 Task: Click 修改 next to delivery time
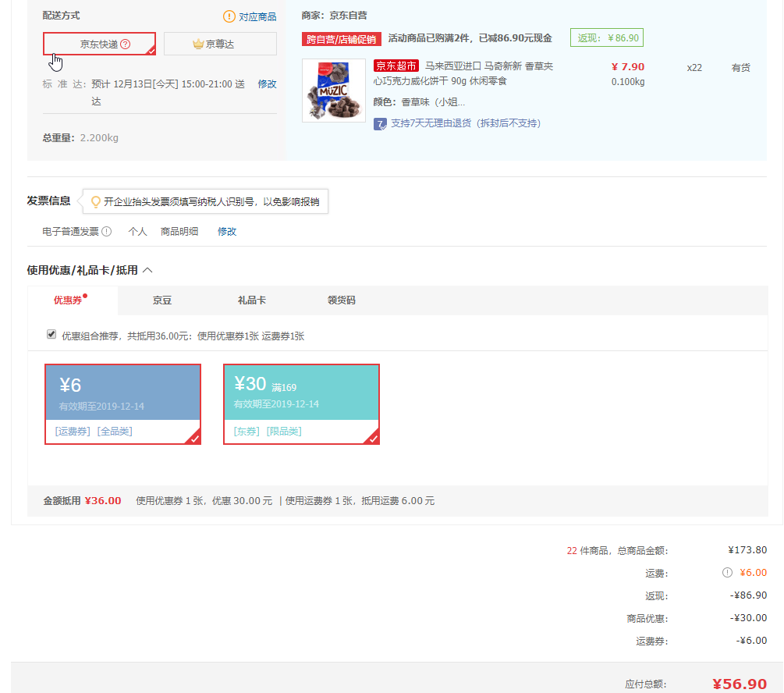pos(267,84)
